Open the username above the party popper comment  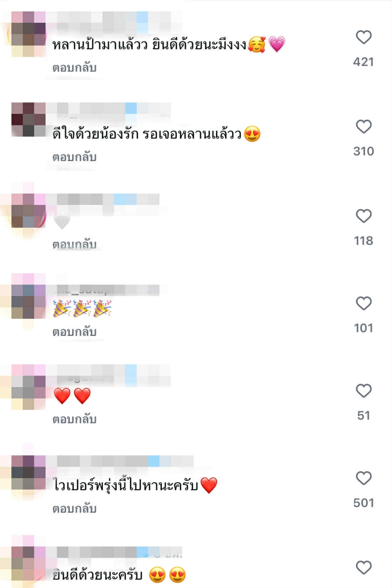(x=106, y=290)
